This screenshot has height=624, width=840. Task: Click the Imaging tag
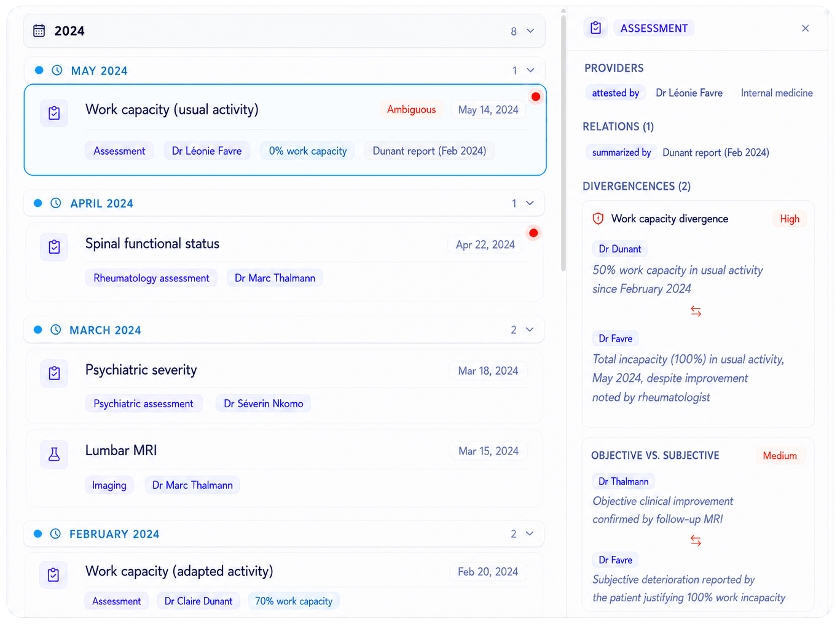click(x=109, y=485)
